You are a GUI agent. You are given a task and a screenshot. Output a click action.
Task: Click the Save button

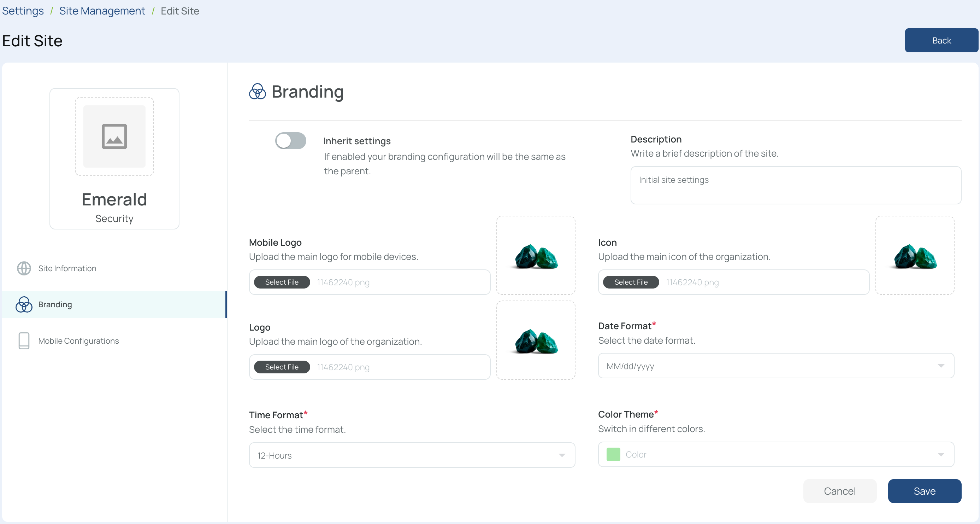[x=925, y=491]
